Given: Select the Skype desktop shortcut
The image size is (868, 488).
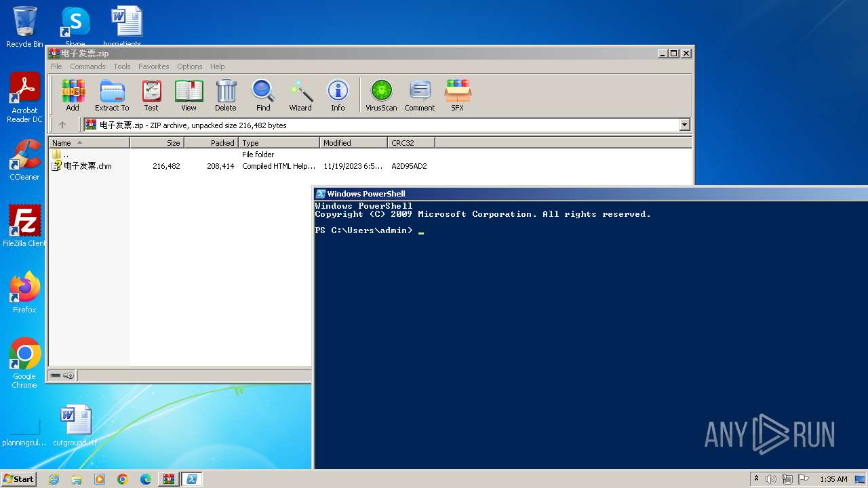Looking at the screenshot, I should point(75,26).
